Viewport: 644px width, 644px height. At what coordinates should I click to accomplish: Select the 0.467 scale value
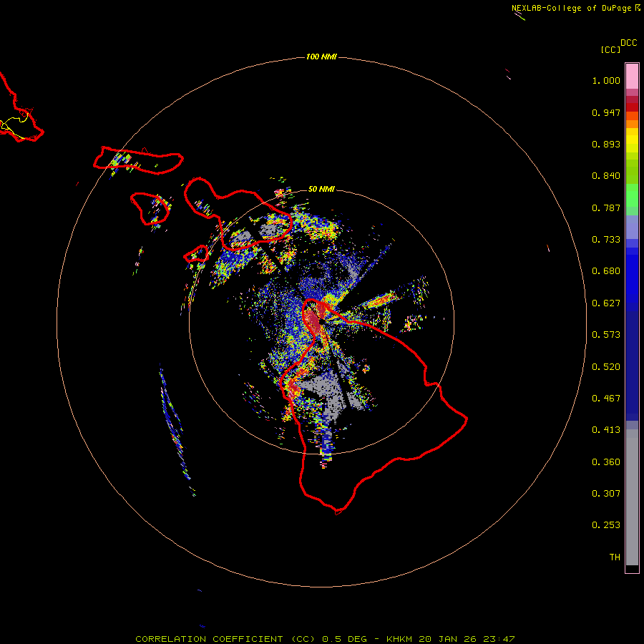[606, 399]
